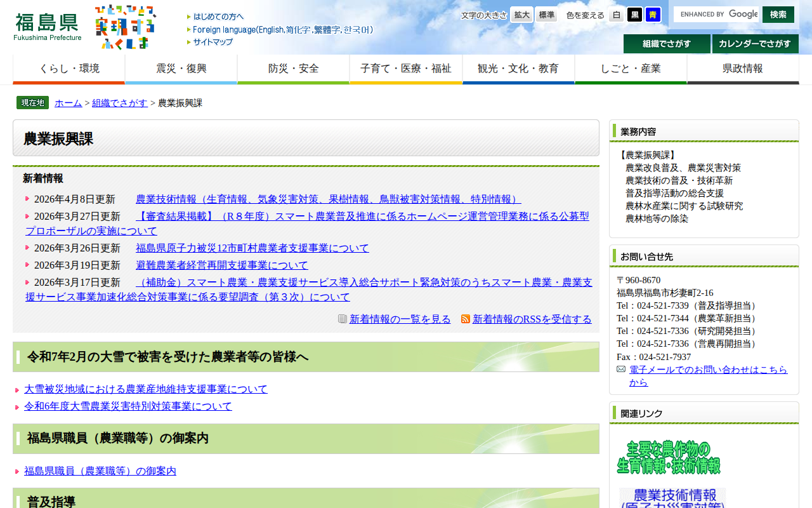Open the くらし・環境 menu tab
Viewport: 812px width, 508px height.
[x=69, y=69]
